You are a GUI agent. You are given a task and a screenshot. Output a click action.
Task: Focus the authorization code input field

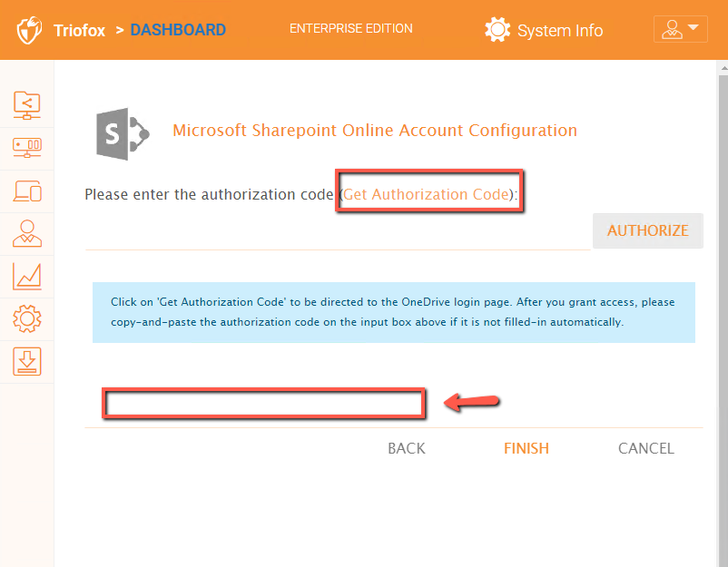click(338, 236)
